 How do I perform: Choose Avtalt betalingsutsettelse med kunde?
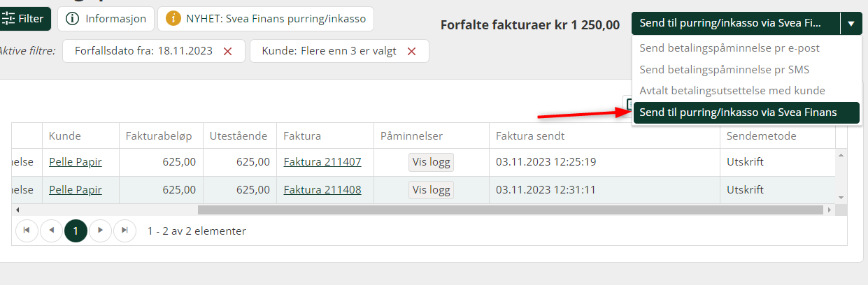click(732, 91)
